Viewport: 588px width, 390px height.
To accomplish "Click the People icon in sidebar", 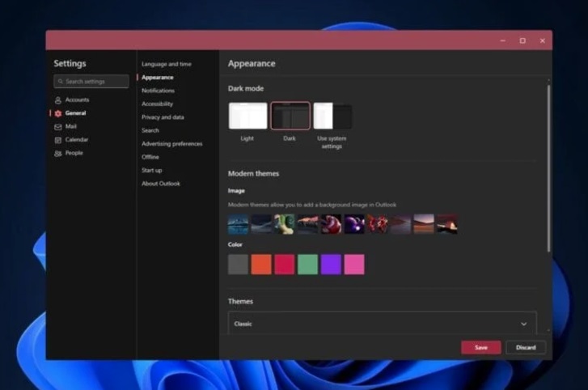I will point(57,153).
